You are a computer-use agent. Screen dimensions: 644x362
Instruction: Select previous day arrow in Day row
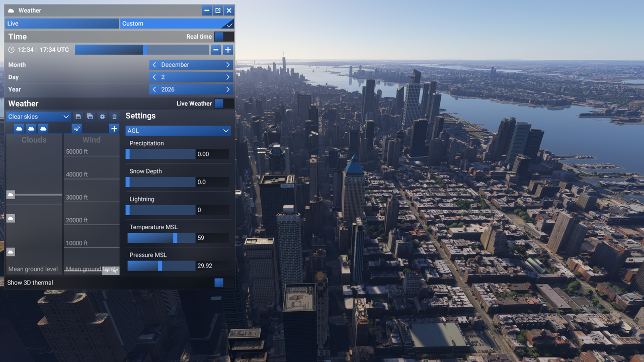point(154,77)
